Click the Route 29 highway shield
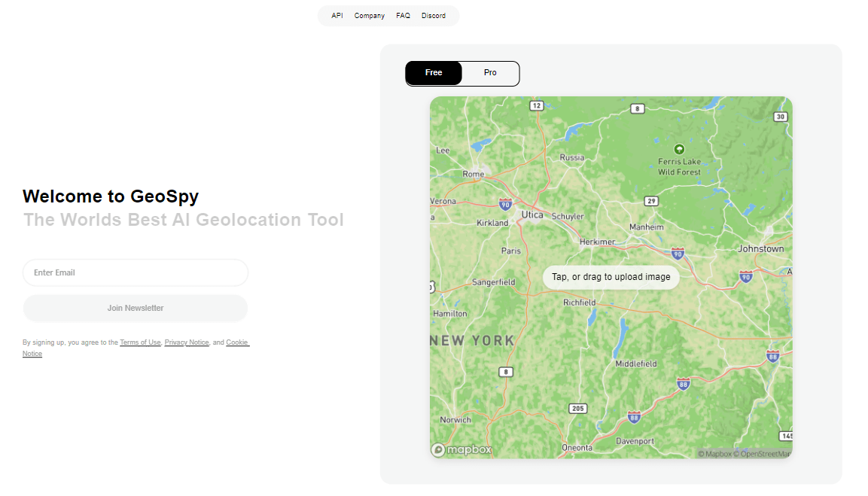Screen dimensions: 868x496 [652, 201]
